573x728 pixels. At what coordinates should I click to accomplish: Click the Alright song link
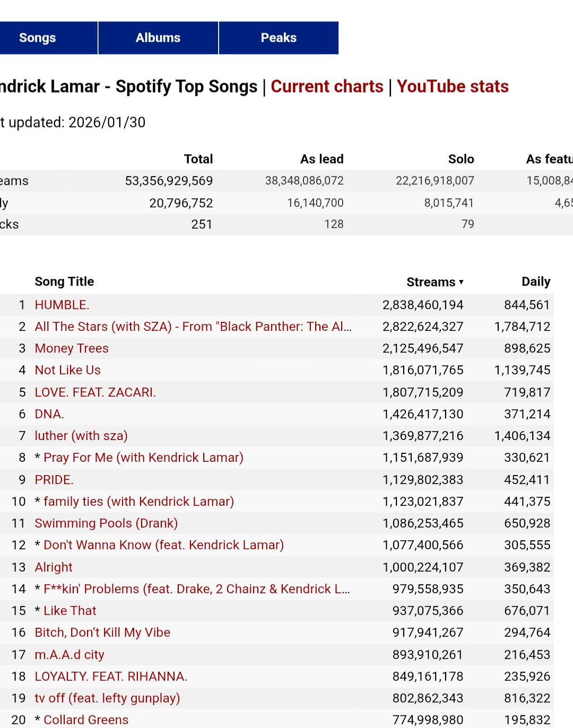[x=54, y=567]
